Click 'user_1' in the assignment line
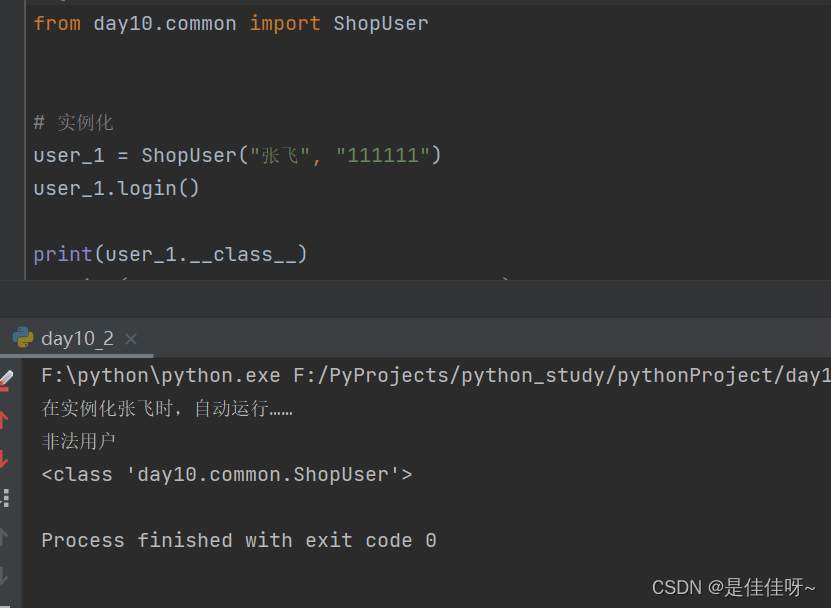 point(69,155)
